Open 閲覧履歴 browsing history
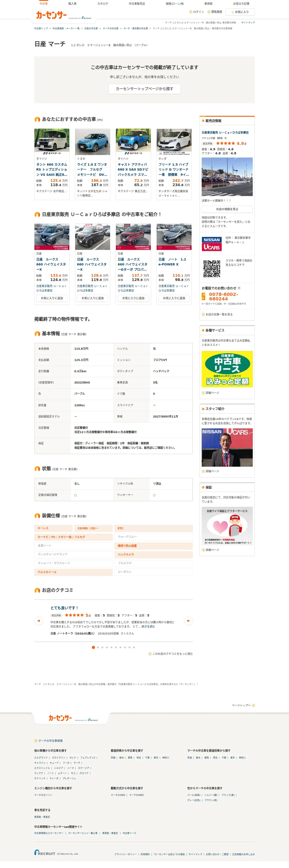The width and height of the screenshot is (289, 868). click(x=215, y=12)
